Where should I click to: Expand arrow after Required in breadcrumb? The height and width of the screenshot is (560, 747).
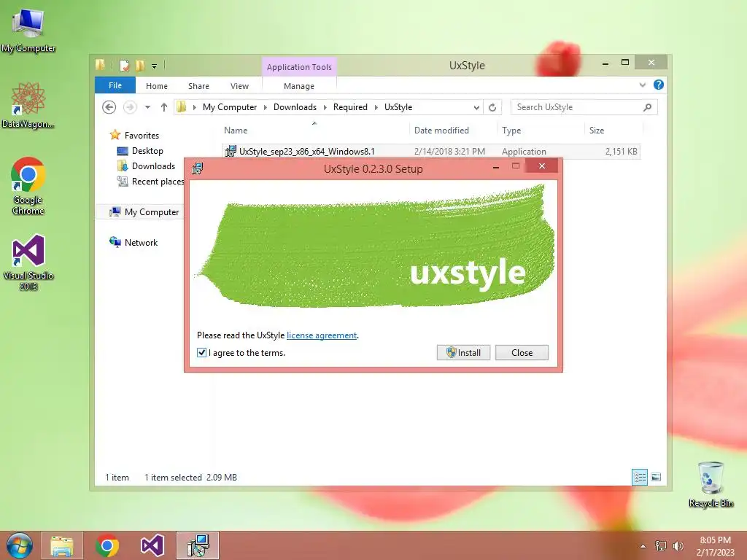[x=376, y=107]
